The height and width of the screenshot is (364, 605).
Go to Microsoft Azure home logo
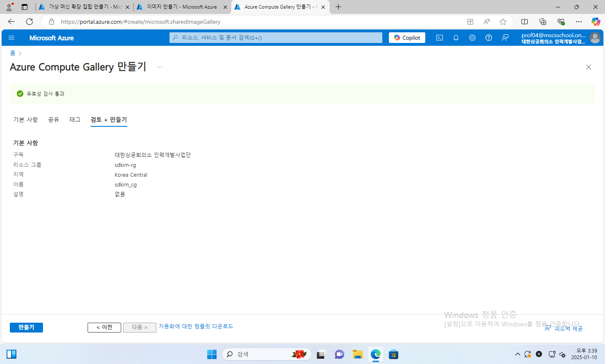tap(52, 38)
